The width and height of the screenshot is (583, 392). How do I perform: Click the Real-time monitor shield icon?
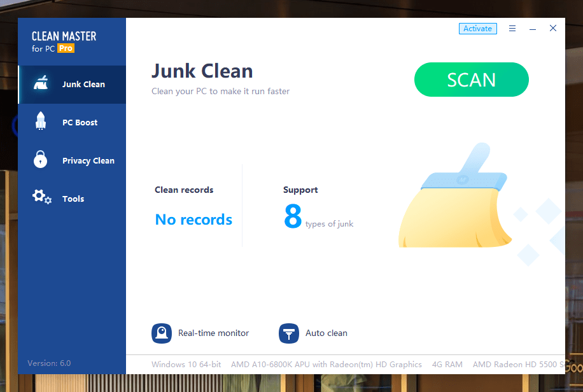coord(162,333)
